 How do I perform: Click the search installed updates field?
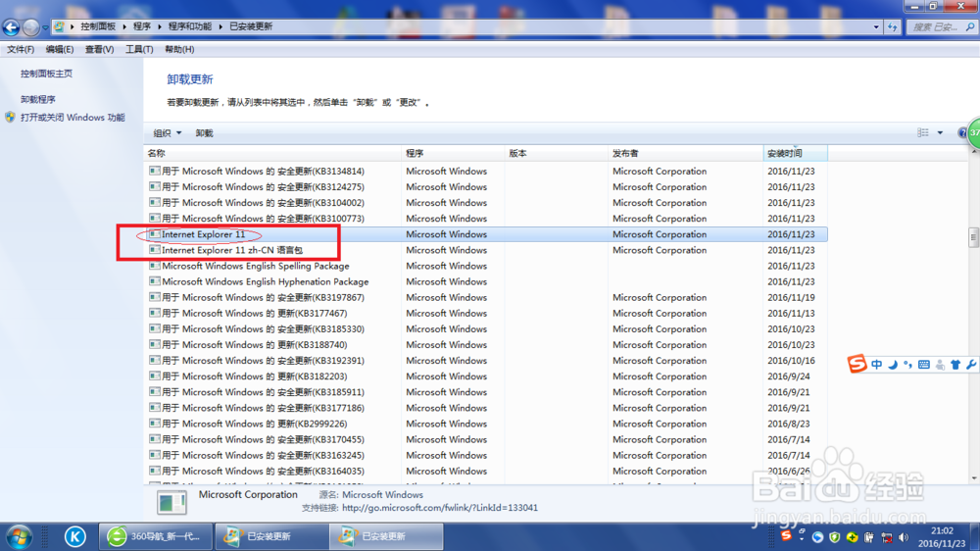pos(941,26)
